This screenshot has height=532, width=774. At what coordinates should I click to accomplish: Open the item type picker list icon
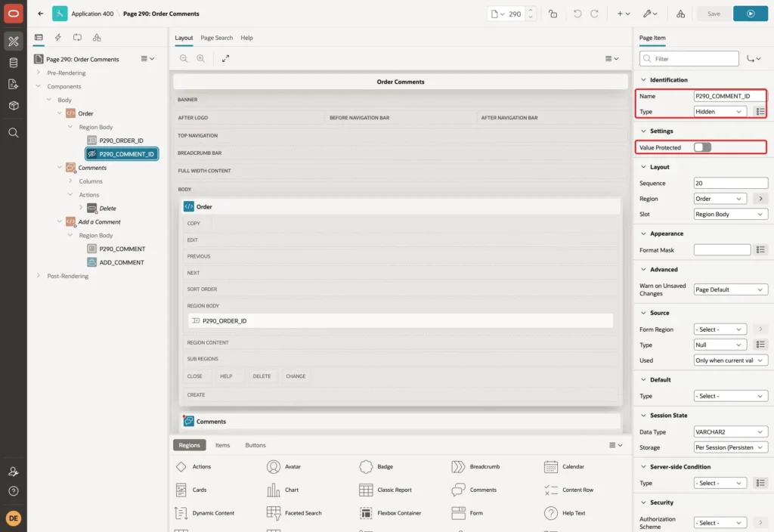(x=760, y=112)
